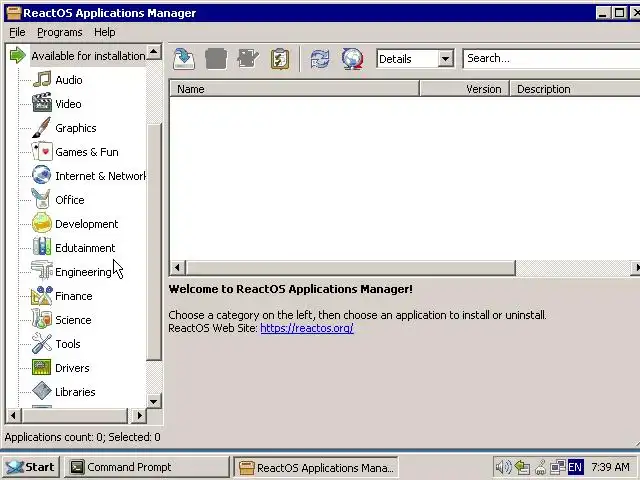Click the Internet globe category icon
This screenshot has height=480, width=640.
click(42, 175)
